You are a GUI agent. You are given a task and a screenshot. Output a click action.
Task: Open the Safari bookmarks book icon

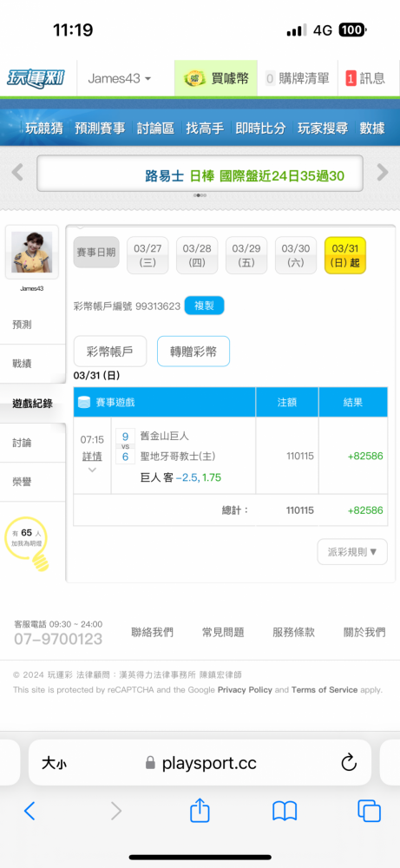pos(285,811)
